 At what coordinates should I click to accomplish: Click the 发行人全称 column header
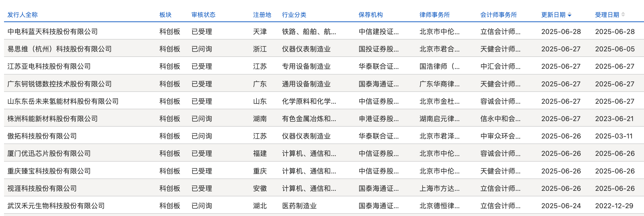23,15
